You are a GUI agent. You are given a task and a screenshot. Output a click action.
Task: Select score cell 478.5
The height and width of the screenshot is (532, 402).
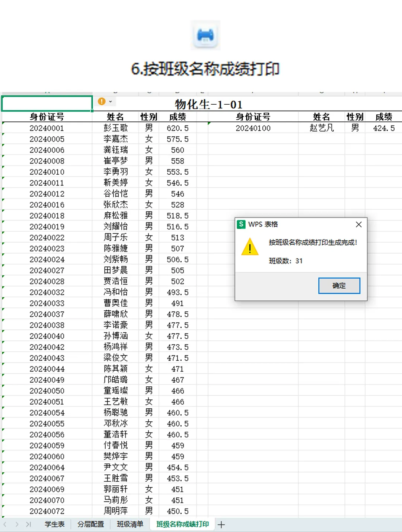click(x=178, y=314)
